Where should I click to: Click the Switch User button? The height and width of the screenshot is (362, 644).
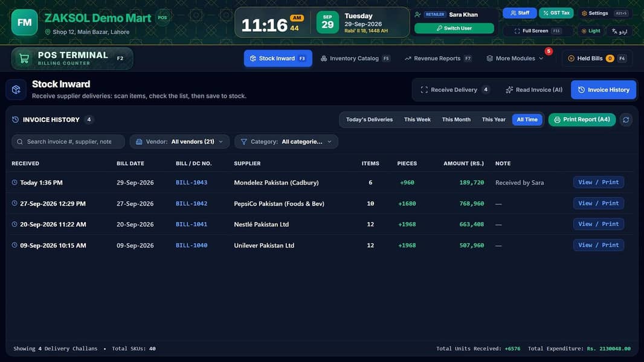click(x=454, y=28)
